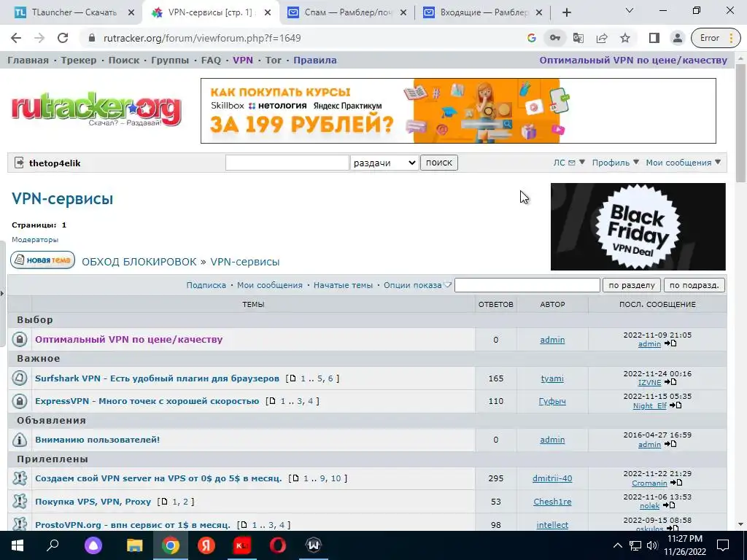747x560 pixels.
Task: Open Opera from taskbar
Action: pyautogui.click(x=278, y=545)
